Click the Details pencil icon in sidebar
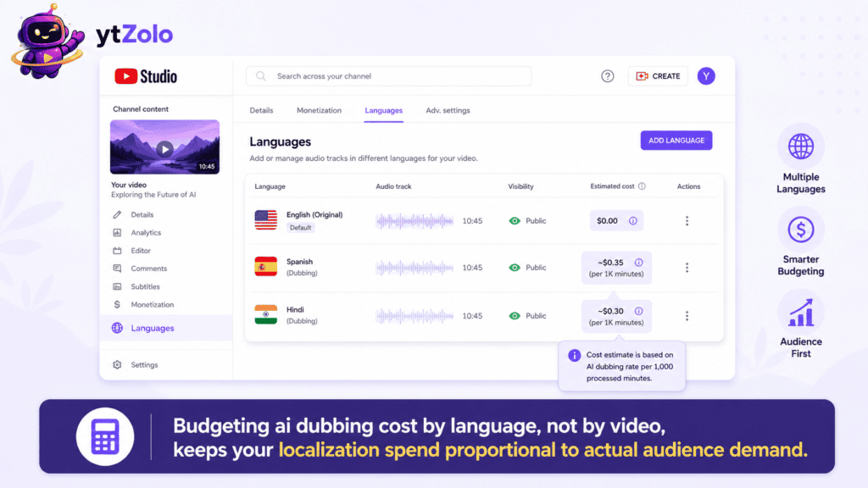The height and width of the screenshot is (488, 868). [x=117, y=214]
